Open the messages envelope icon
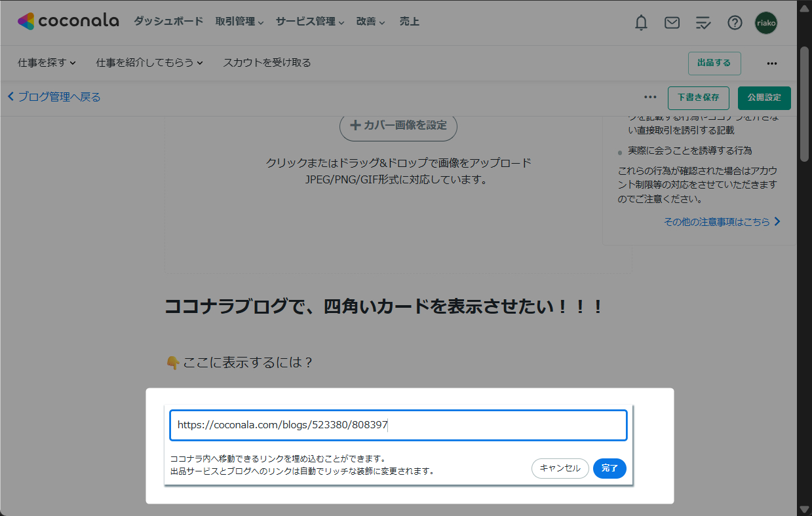 tap(672, 23)
